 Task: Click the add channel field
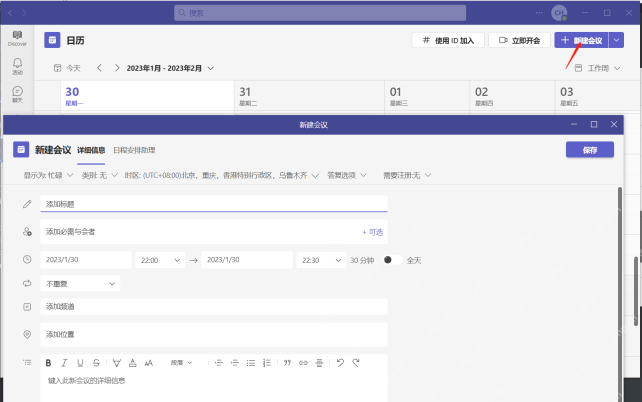pyautogui.click(x=214, y=307)
